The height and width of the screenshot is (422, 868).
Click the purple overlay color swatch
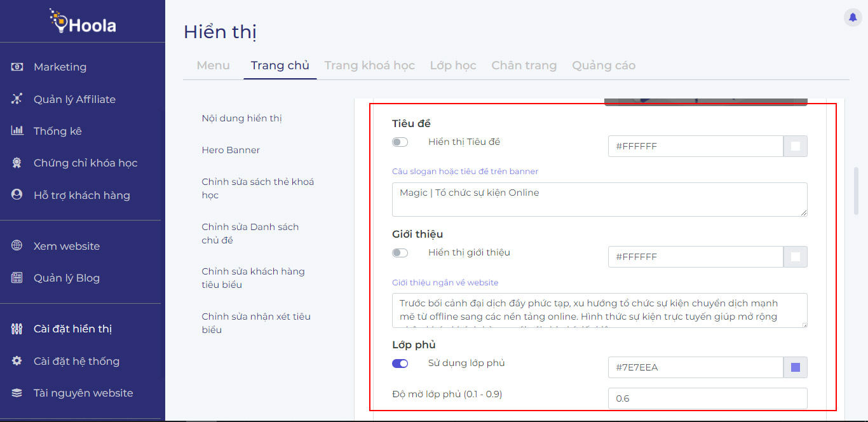(796, 367)
